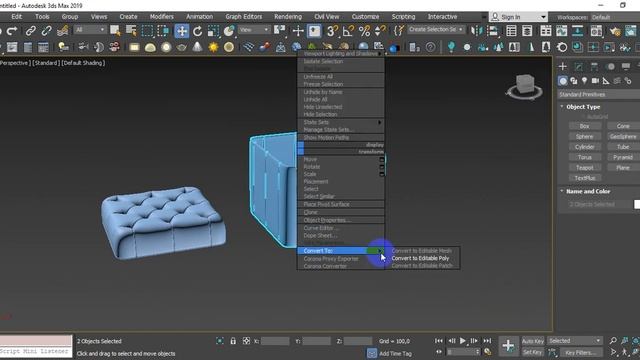Collapse the Name and Color rollout
The width and height of the screenshot is (640, 360).
tap(588, 191)
